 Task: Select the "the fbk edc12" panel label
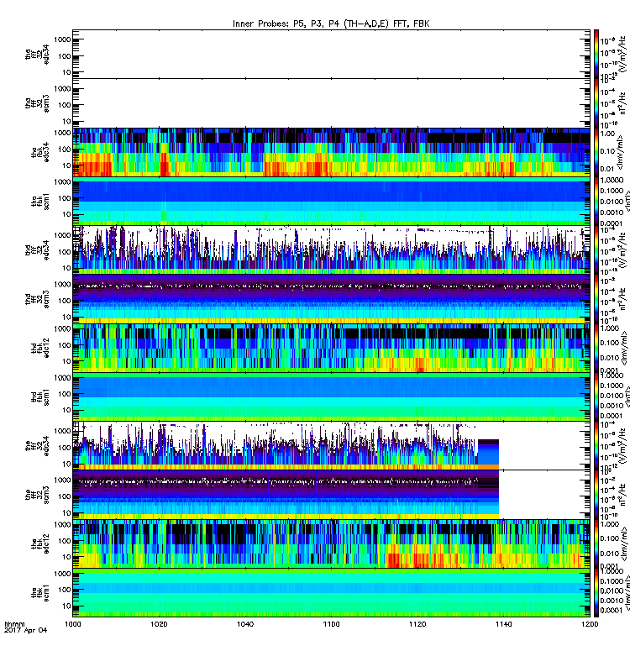pos(40,543)
